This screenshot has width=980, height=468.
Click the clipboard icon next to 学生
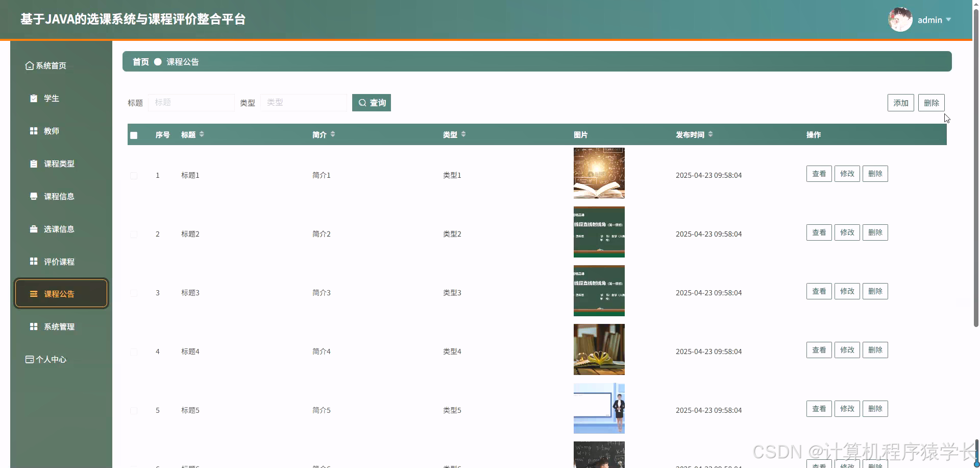click(34, 98)
